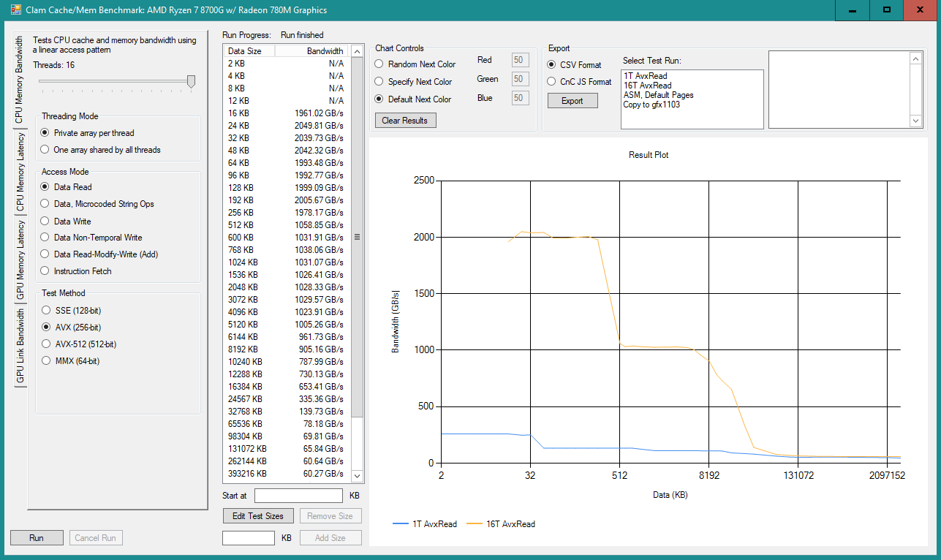Select '16T AvxRead' in test run list

(647, 86)
